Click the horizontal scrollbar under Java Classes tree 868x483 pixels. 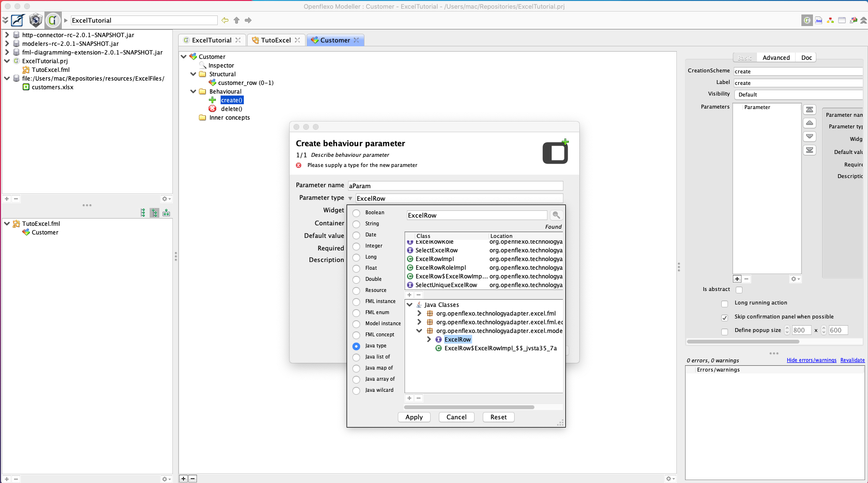pyautogui.click(x=469, y=407)
